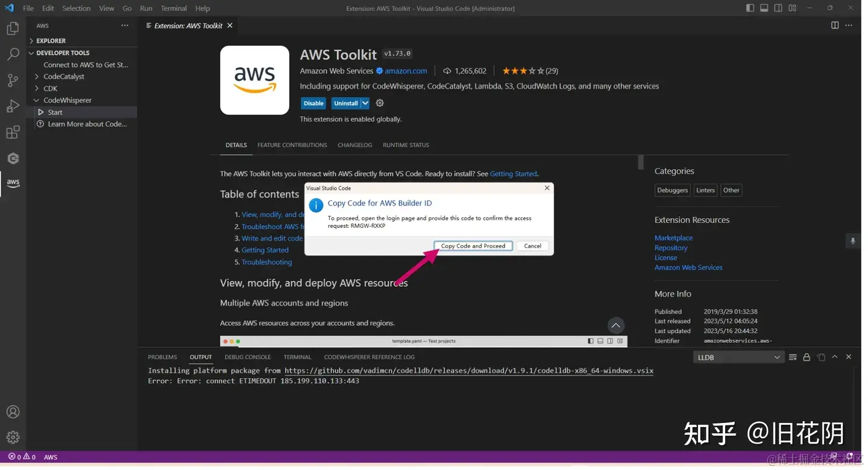Click the scroll-to-top round arrow button
Image resolution: width=868 pixels, height=470 pixels.
(615, 325)
